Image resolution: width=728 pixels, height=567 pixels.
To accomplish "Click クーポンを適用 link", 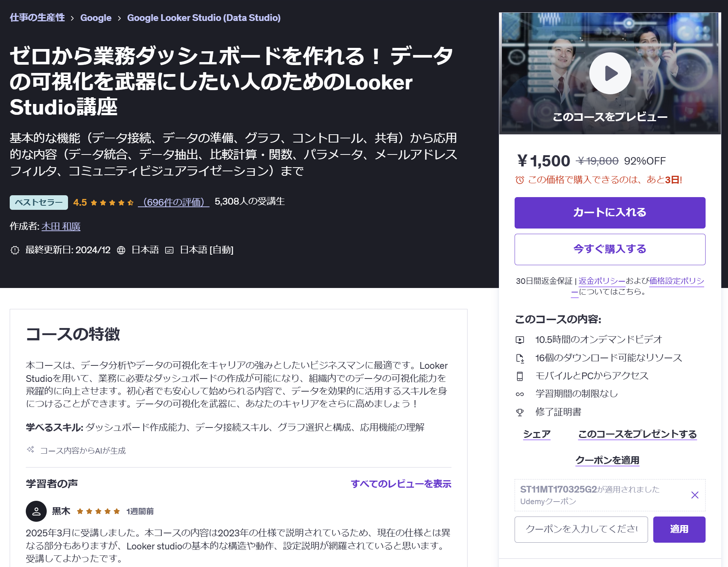I will click(x=607, y=460).
